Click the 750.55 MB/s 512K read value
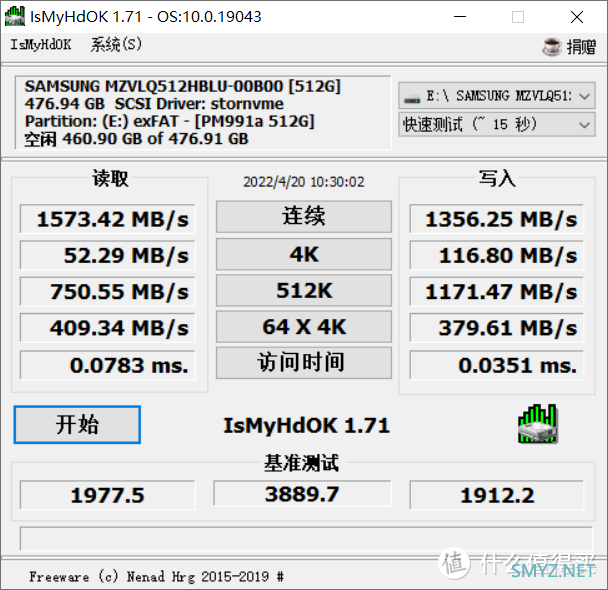This screenshot has height=590, width=608. pyautogui.click(x=107, y=291)
